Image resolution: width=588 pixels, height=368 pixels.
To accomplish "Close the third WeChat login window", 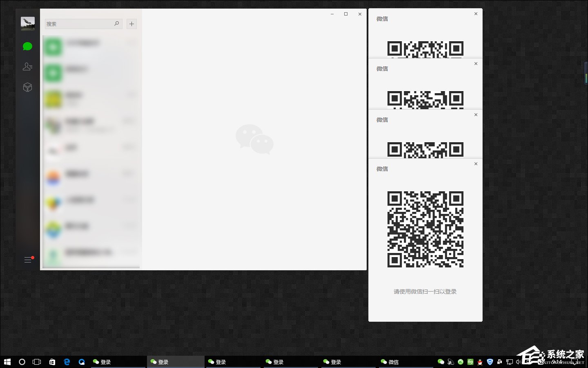I will (x=476, y=115).
